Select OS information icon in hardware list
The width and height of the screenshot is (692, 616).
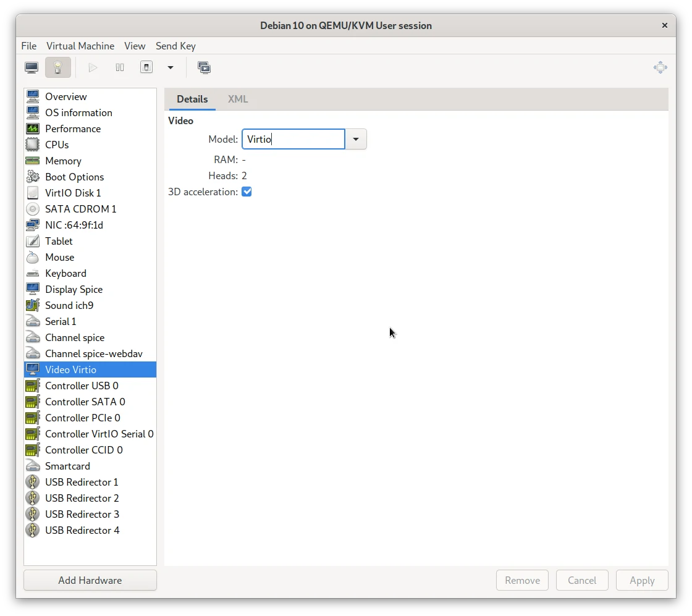point(33,112)
